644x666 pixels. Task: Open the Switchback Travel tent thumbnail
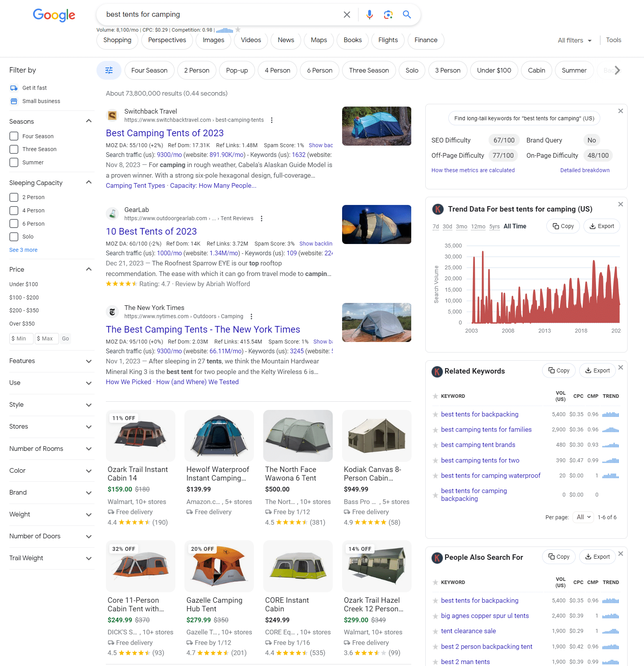click(376, 126)
